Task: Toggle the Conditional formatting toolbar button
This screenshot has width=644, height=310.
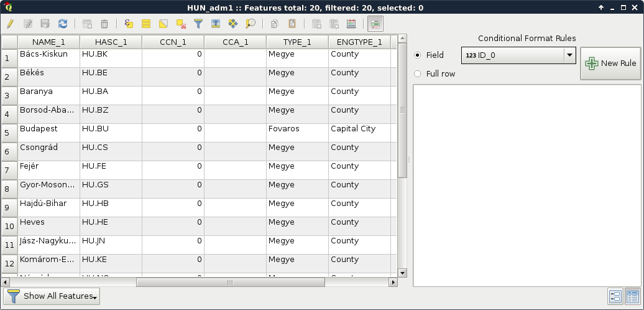Action: tap(375, 24)
